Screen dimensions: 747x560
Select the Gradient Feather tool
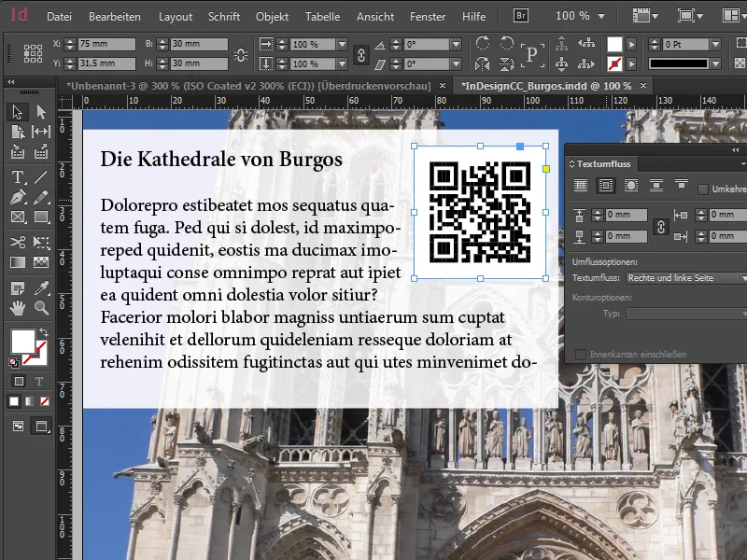41,262
